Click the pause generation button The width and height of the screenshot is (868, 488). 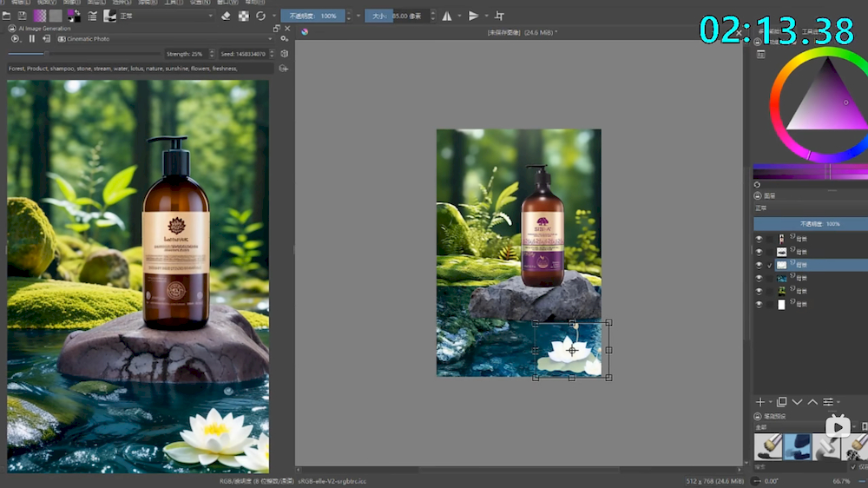click(x=31, y=39)
